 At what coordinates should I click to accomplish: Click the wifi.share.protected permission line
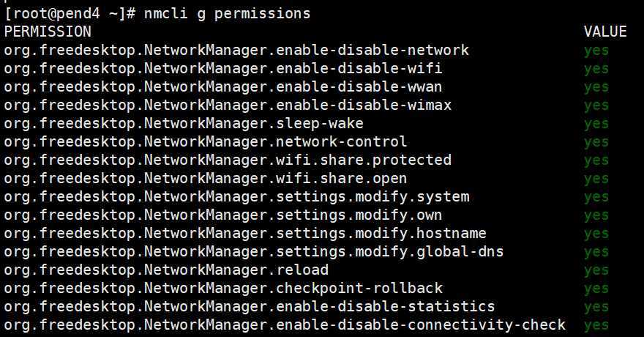pyautogui.click(x=228, y=160)
